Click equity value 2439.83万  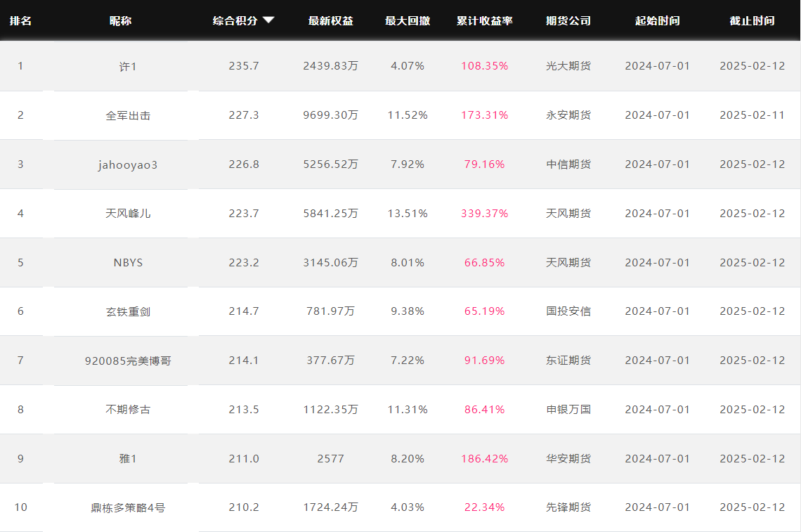tap(330, 66)
